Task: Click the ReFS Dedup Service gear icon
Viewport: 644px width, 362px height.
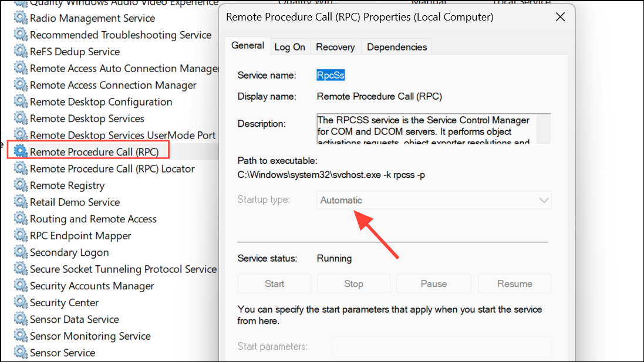Action: 20,51
